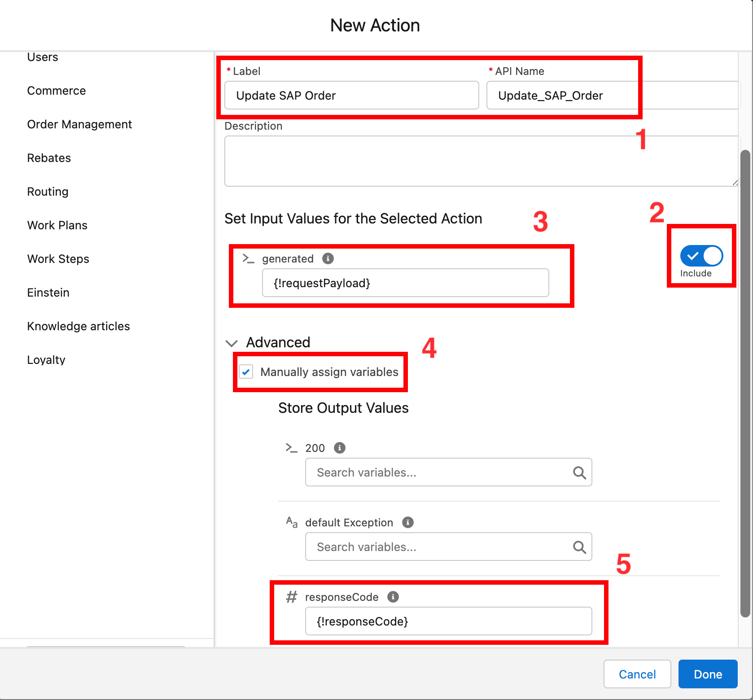Screen dimensions: 753x700
Task: Collapse the Advanced section chevron
Action: pos(232,343)
